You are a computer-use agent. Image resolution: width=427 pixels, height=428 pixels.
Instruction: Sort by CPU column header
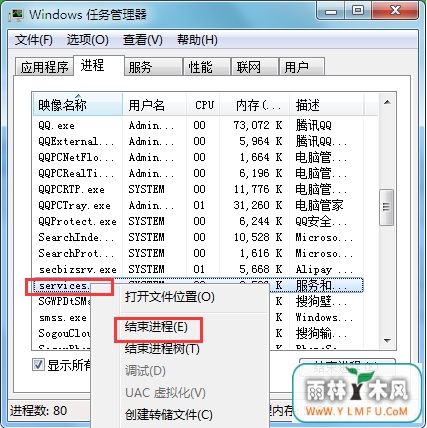click(x=203, y=105)
